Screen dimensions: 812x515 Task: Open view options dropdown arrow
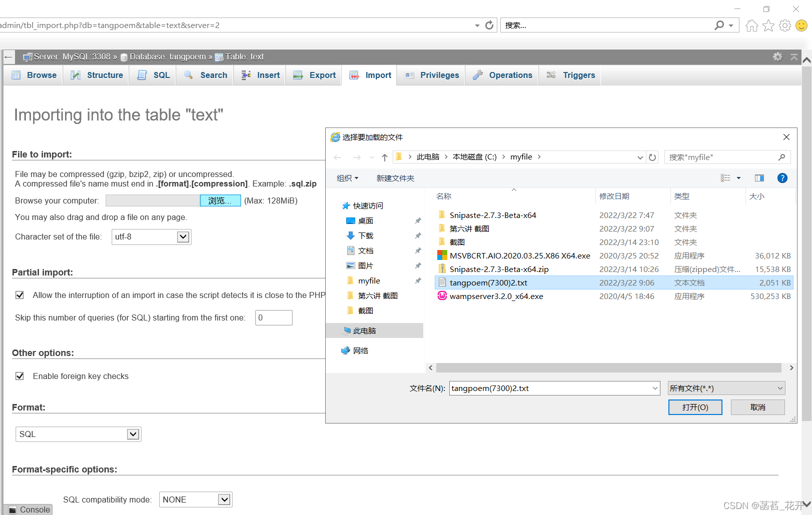point(738,178)
